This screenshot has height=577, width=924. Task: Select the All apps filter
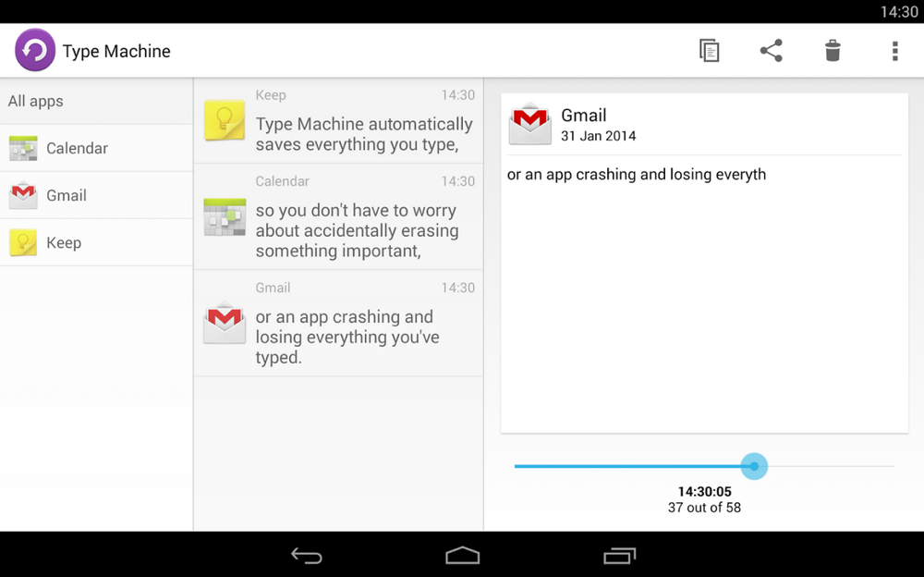coord(36,101)
